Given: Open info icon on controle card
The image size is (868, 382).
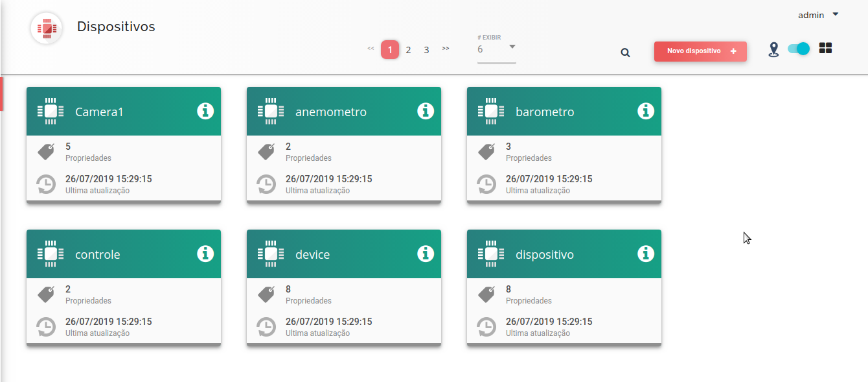Looking at the screenshot, I should pos(205,254).
